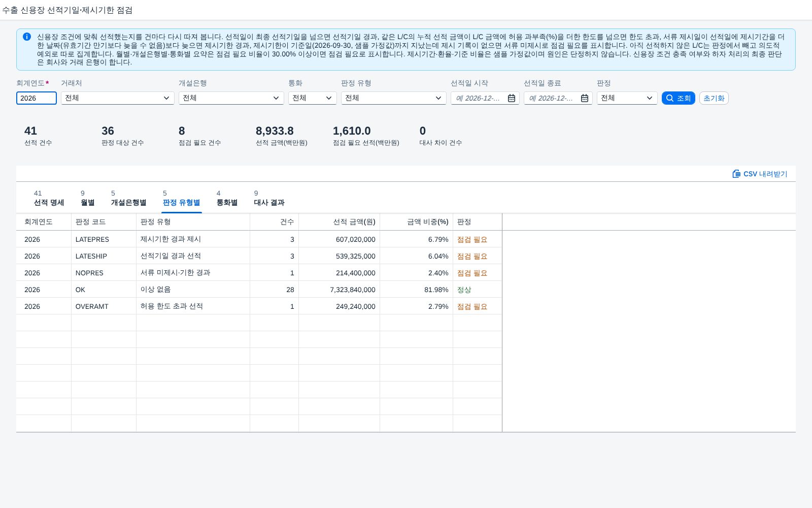This screenshot has height=508, width=812.
Task: Click the 초기화 reset button
Action: [x=714, y=98]
